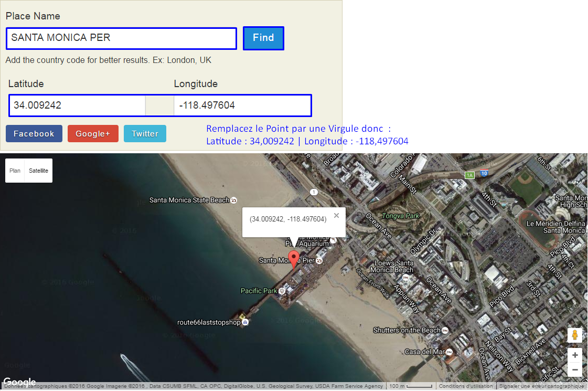Share via the Facebook button

click(x=34, y=134)
